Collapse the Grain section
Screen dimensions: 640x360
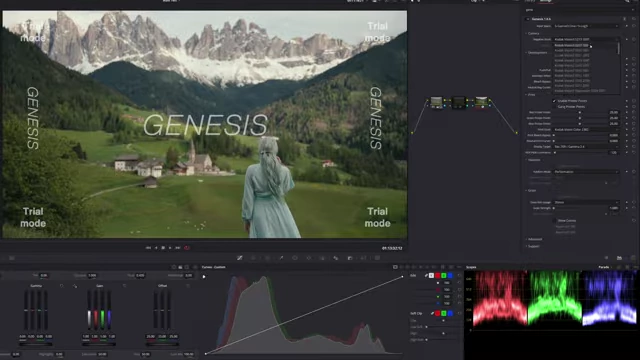(531, 191)
